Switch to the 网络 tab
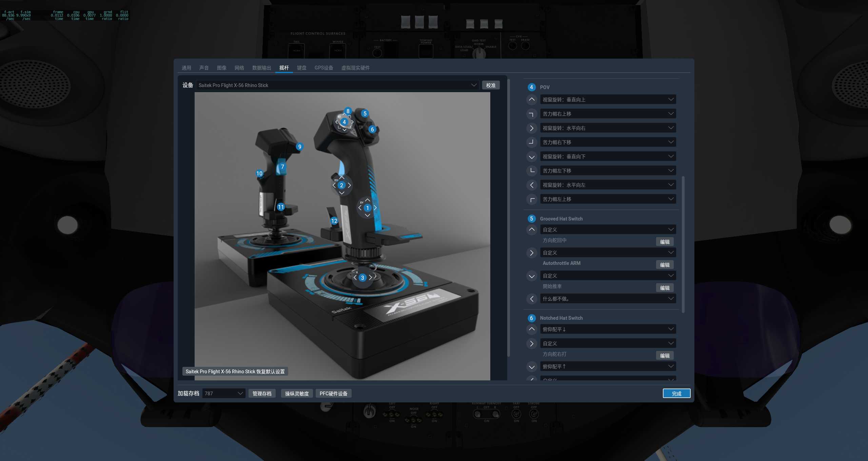This screenshot has width=868, height=461. 239,68
